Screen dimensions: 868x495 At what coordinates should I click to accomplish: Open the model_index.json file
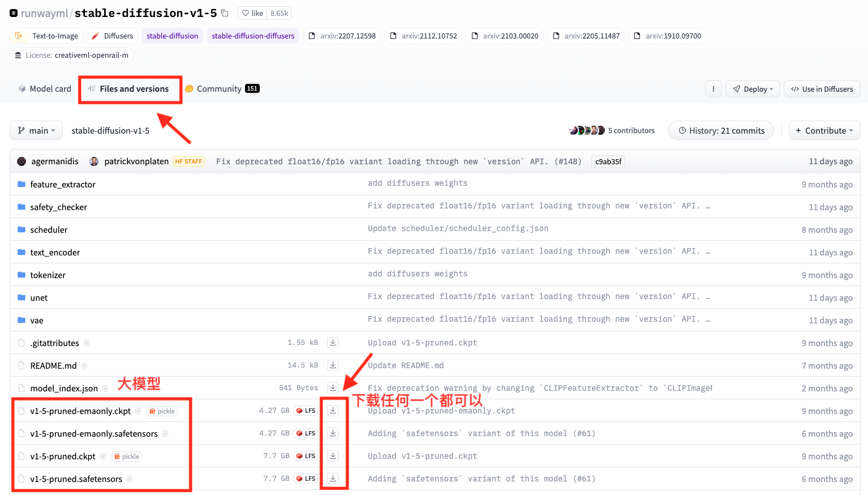pyautogui.click(x=64, y=388)
